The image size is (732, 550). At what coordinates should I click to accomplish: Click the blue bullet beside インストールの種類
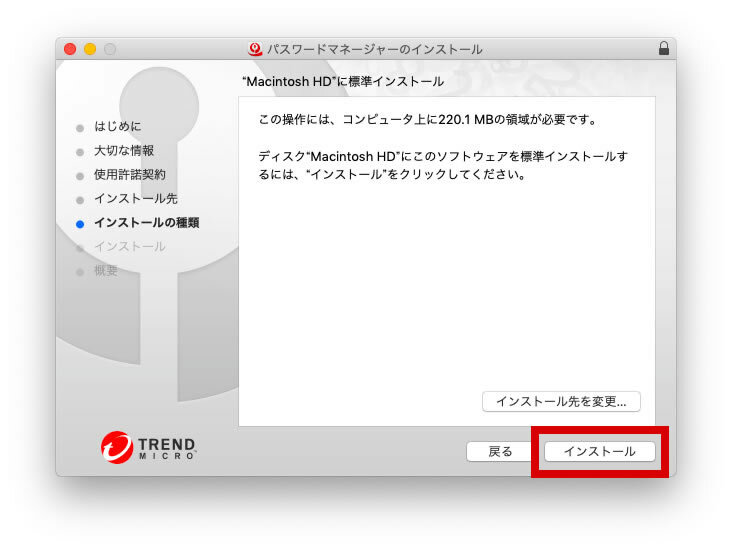point(80,224)
